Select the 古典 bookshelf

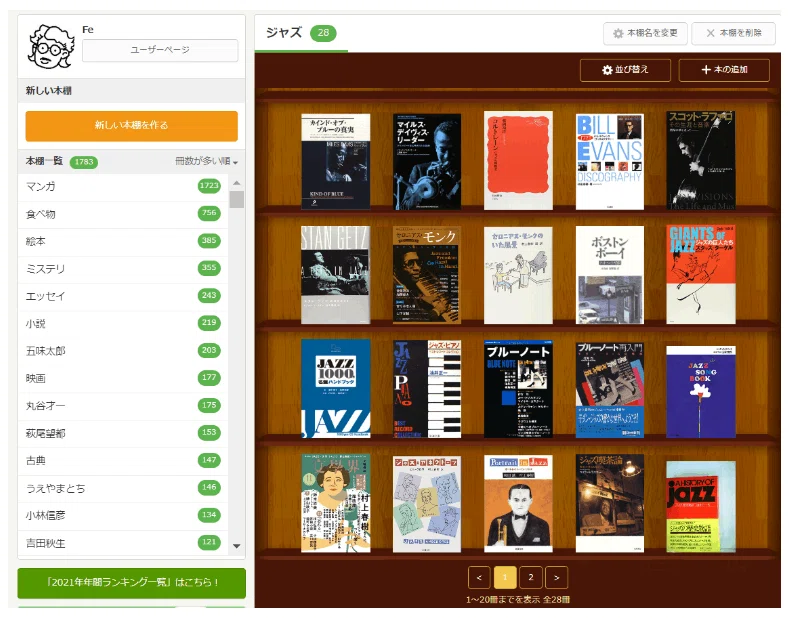pyautogui.click(x=123, y=460)
